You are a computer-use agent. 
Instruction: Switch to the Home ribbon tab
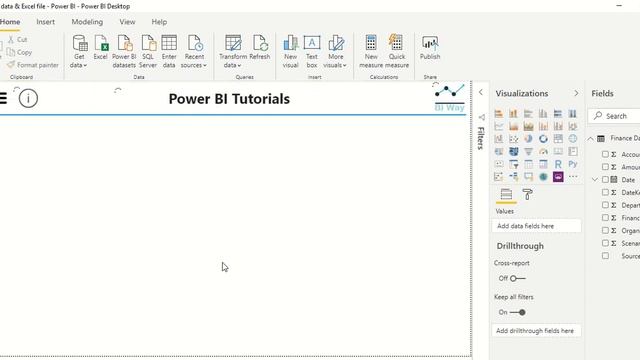(x=9, y=22)
